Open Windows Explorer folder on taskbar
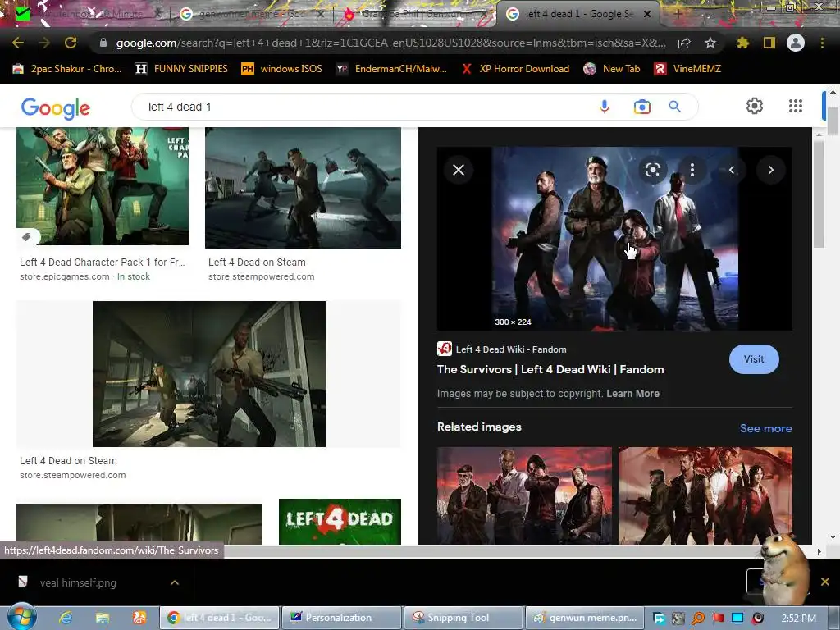 103,618
